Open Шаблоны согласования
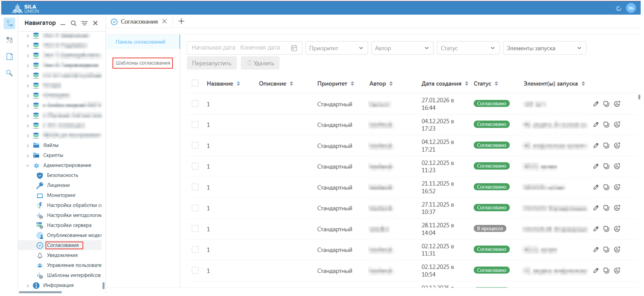This screenshot has width=644, height=296. pos(142,63)
